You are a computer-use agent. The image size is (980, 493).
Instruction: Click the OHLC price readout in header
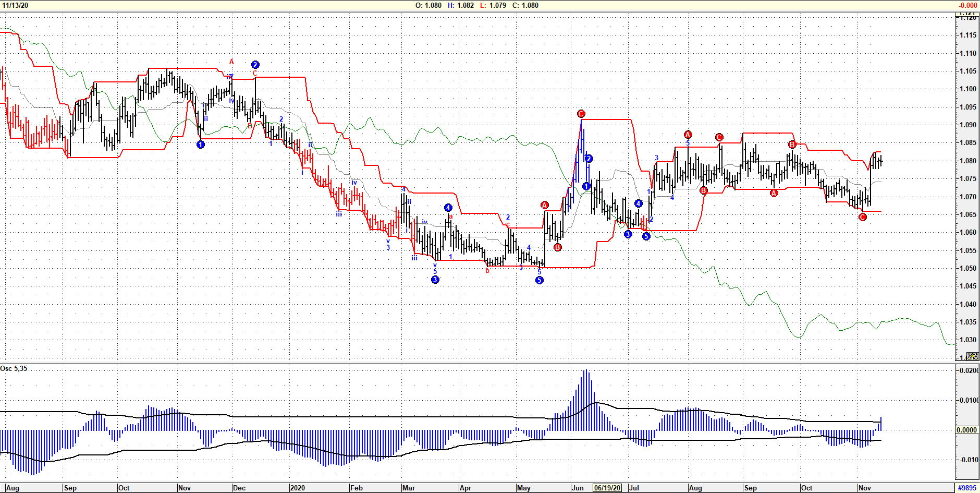coord(476,5)
